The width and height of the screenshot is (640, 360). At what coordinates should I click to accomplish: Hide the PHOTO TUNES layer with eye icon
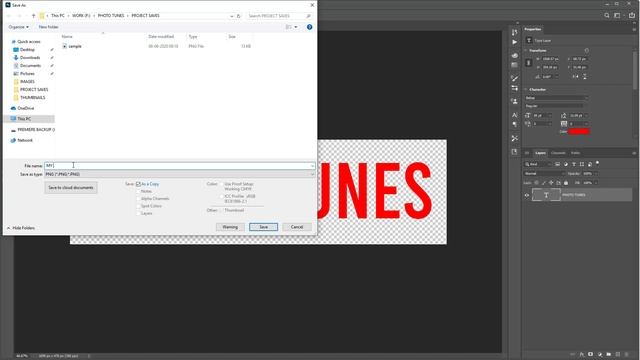527,195
